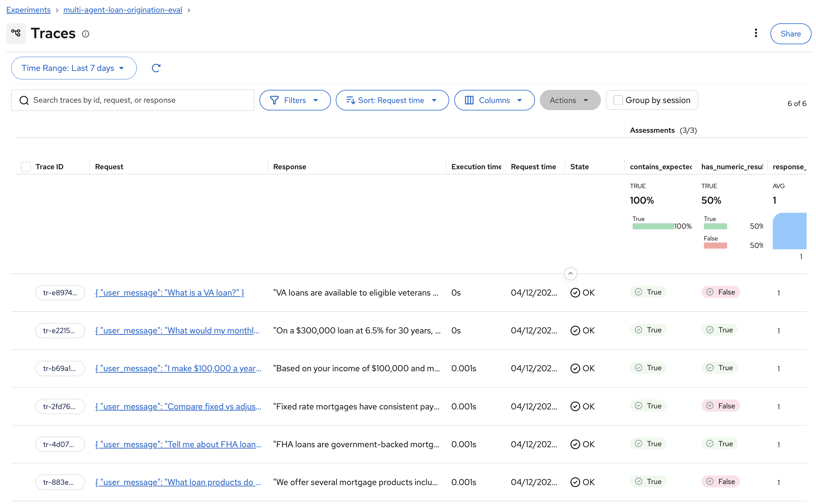The image size is (816, 504).
Task: Go to Experiments breadcrumb
Action: click(28, 10)
